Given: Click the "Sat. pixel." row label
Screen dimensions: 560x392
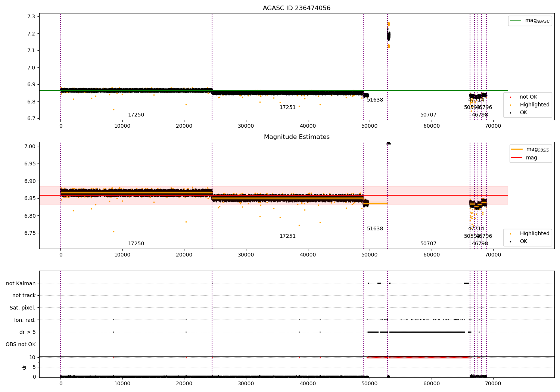Looking at the screenshot, I should pyautogui.click(x=23, y=308).
